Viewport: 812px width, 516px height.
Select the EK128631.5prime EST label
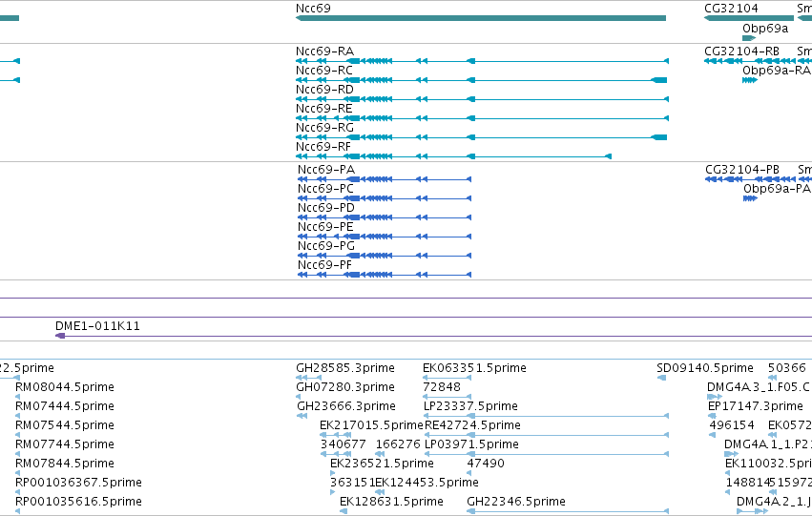tap(391, 502)
